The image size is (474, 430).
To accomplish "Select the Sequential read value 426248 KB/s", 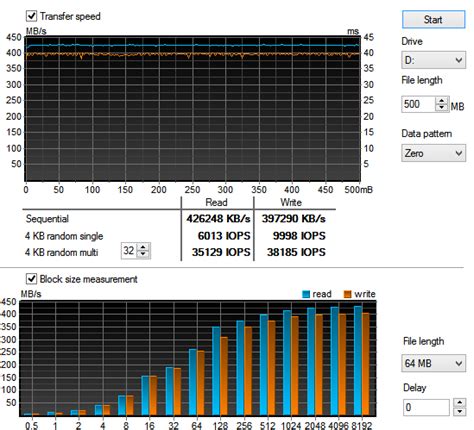I will click(x=218, y=219).
